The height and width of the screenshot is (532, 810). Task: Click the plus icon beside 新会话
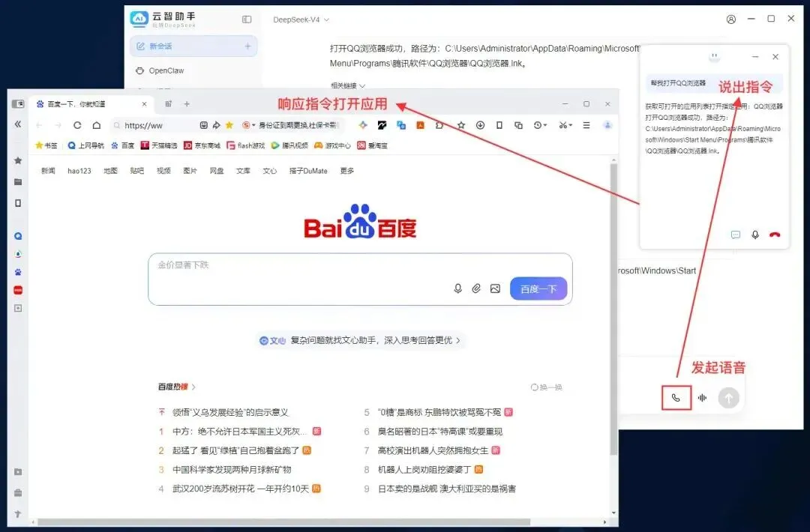[x=247, y=46]
